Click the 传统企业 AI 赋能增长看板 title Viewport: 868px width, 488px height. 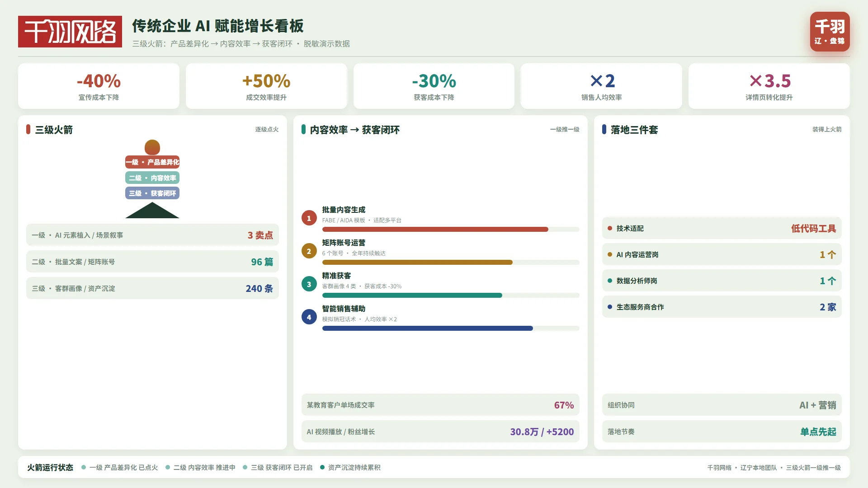218,26
